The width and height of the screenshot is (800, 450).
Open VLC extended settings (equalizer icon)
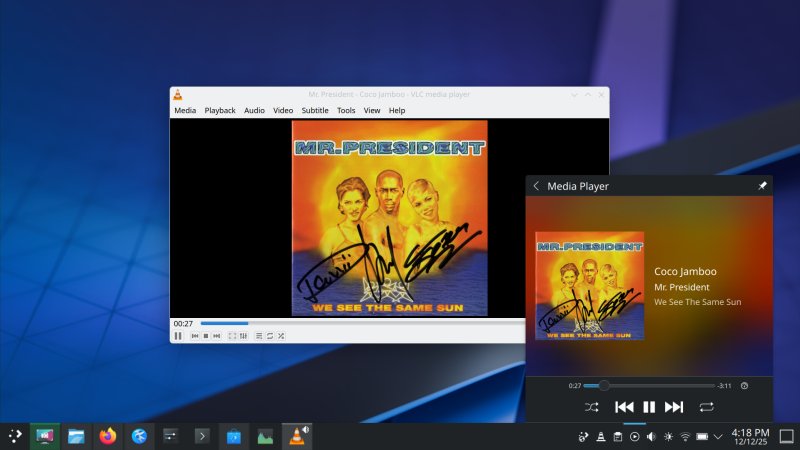(243, 336)
